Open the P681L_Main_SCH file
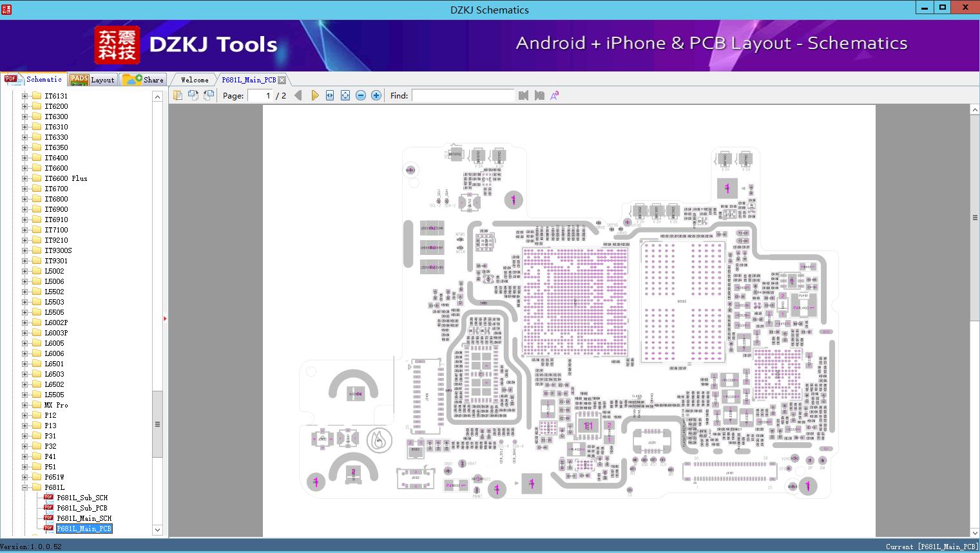This screenshot has height=553, width=980. pos(84,518)
